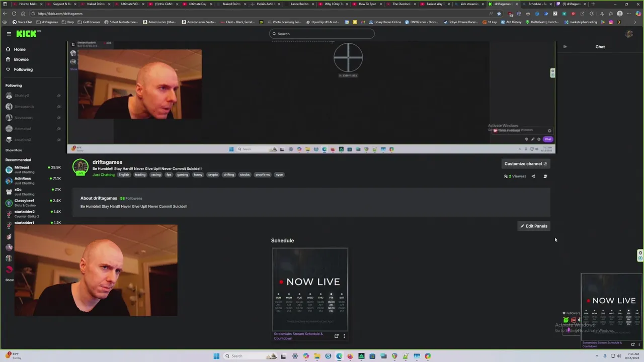Screen dimensions: 644x362
Task: Click purple Chat button inside stream video
Action: coord(547,139)
